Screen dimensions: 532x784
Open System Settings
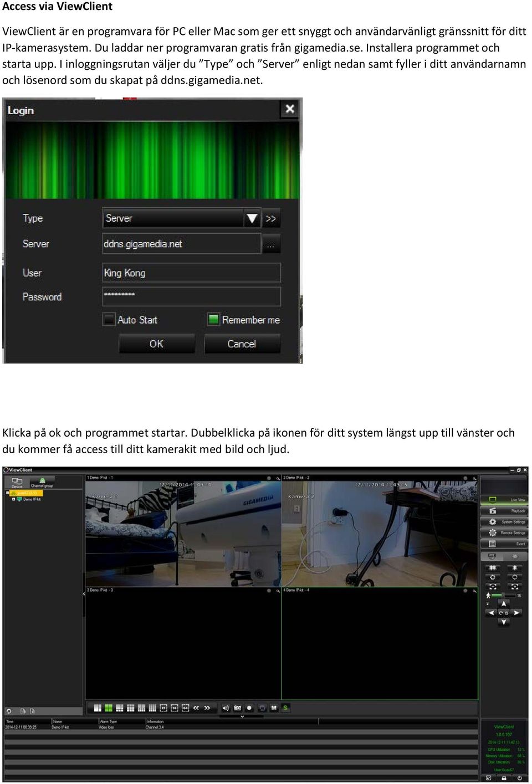[504, 522]
